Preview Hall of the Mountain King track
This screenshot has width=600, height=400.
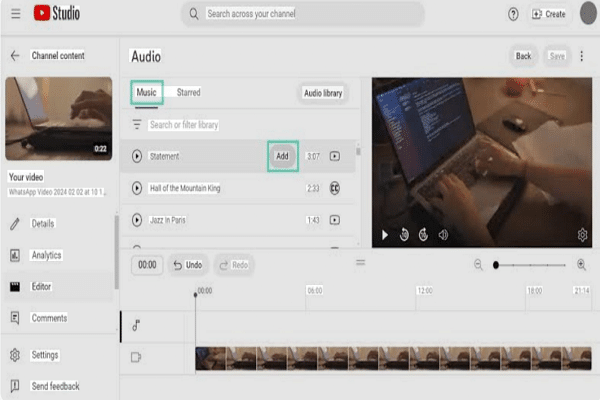[137, 188]
